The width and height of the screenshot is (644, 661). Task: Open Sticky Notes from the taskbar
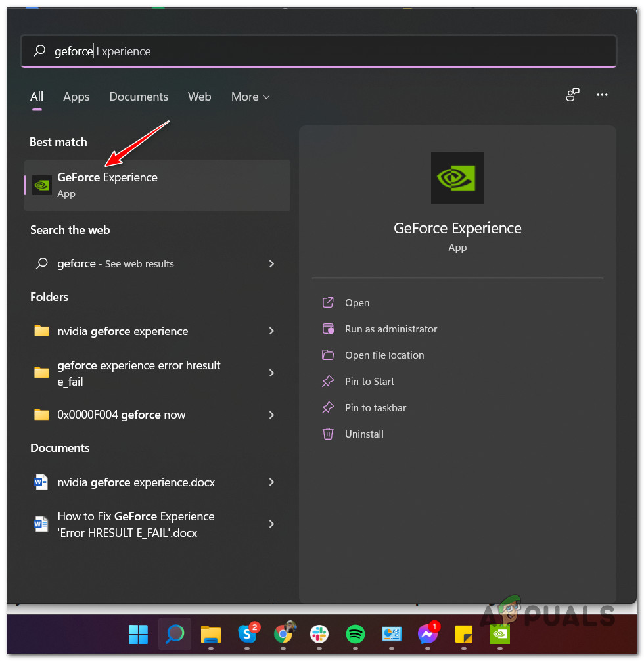[464, 633]
